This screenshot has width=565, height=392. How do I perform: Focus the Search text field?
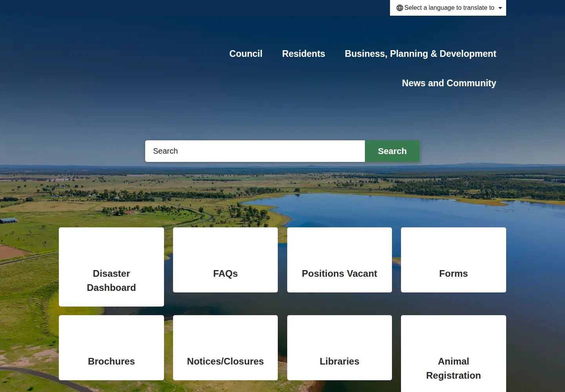tap(255, 151)
